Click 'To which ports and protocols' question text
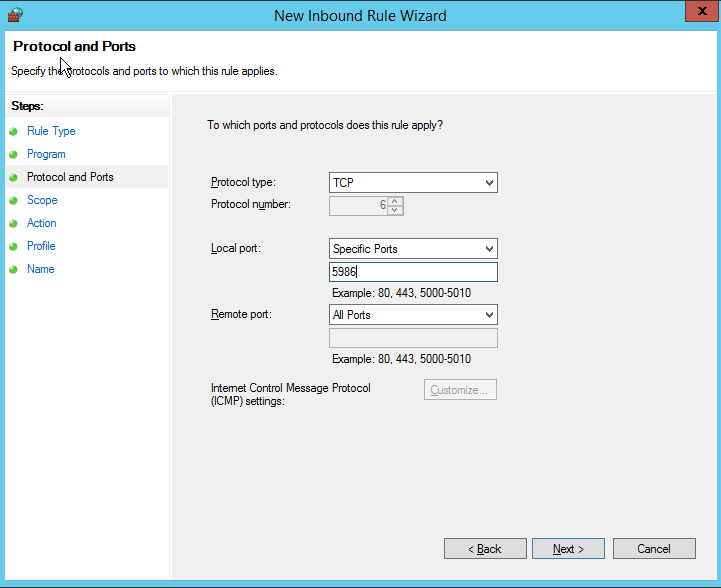Image resolution: width=721 pixels, height=588 pixels. [325, 125]
